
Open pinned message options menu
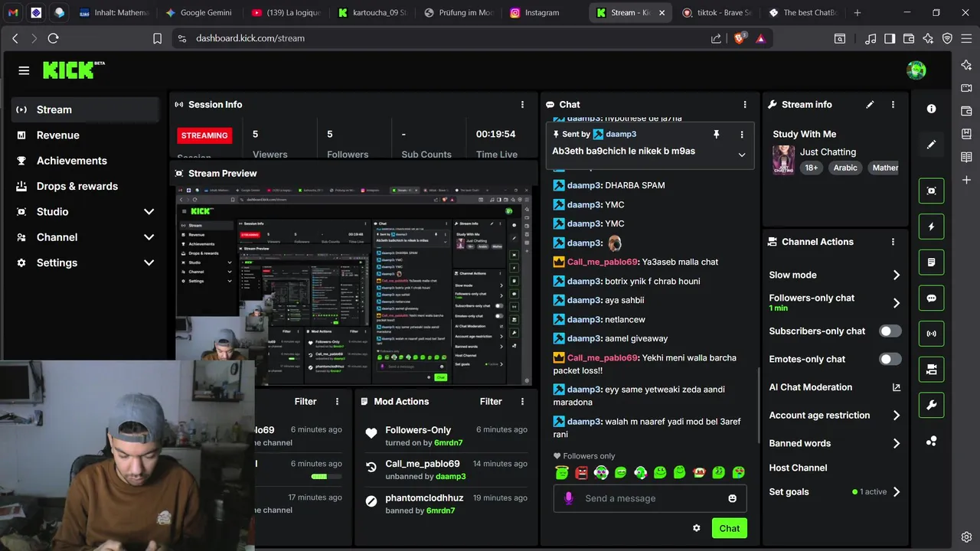741,135
